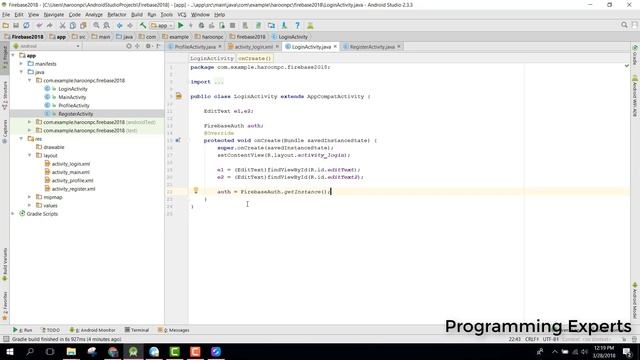Click the onCreate() breadcrumb in editor

tap(254, 58)
